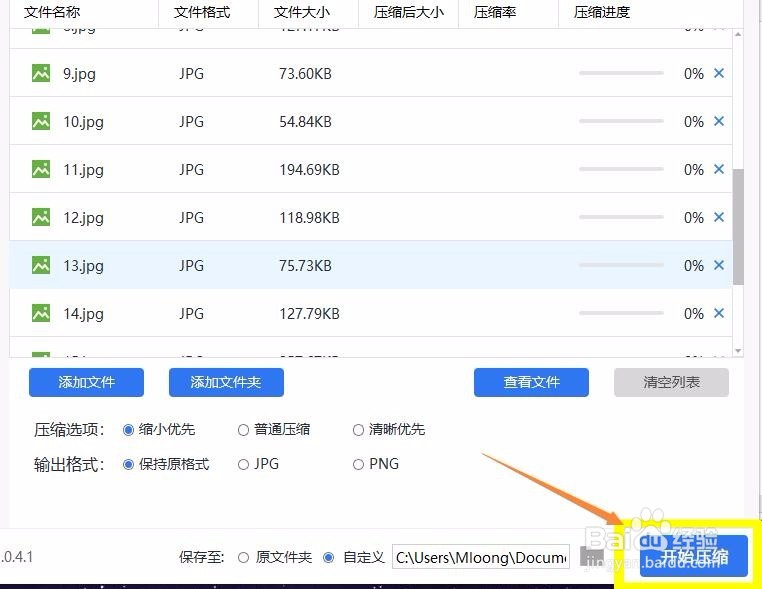Click size value 54.84KB
The height and width of the screenshot is (589, 762).
point(305,121)
